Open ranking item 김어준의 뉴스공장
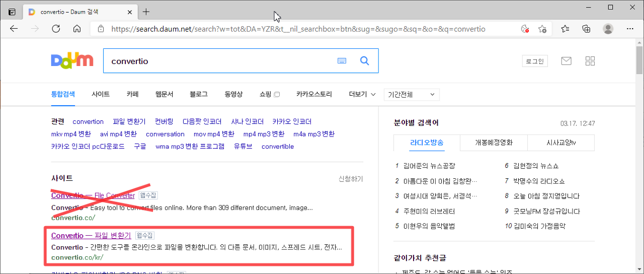This screenshot has height=274, width=644. 429,166
